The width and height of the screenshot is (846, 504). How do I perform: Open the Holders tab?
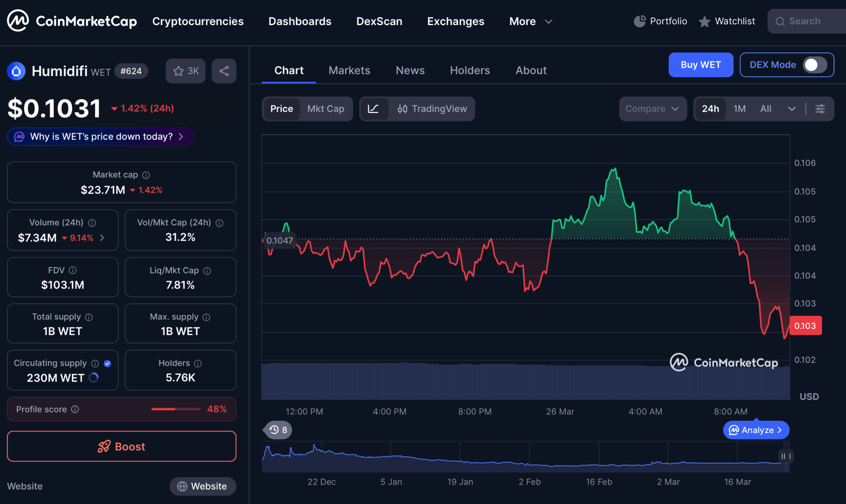(470, 70)
